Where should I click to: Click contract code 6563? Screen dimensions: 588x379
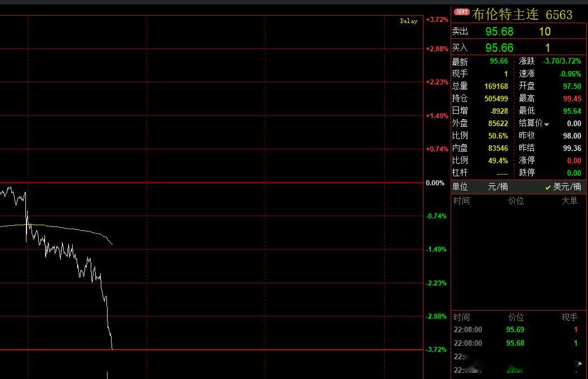559,15
